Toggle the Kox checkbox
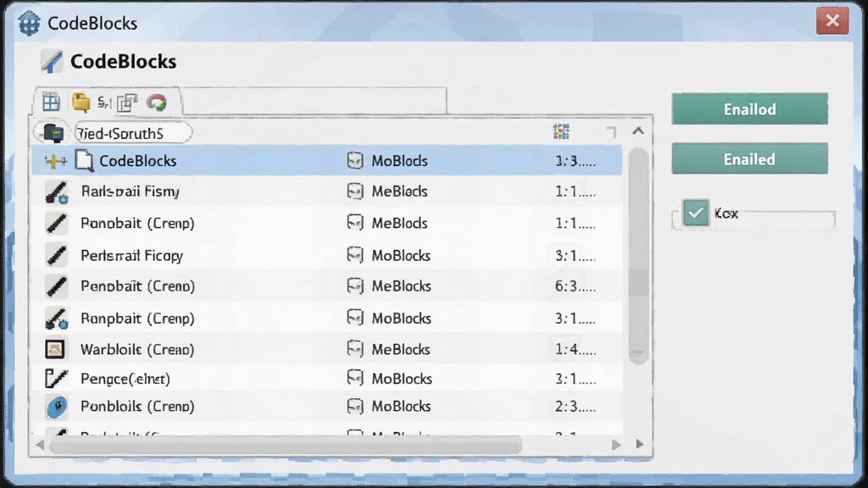Viewport: 868px width, 488px height. click(695, 213)
